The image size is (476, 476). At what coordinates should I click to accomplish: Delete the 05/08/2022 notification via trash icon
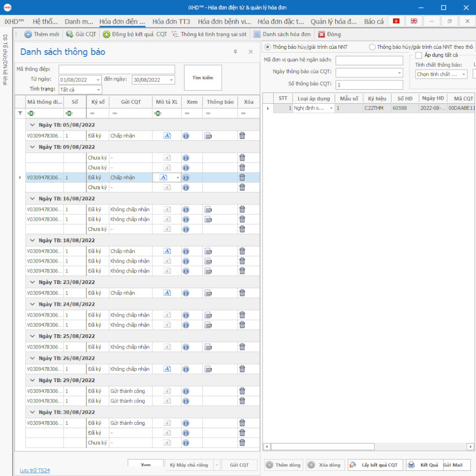coord(242,136)
